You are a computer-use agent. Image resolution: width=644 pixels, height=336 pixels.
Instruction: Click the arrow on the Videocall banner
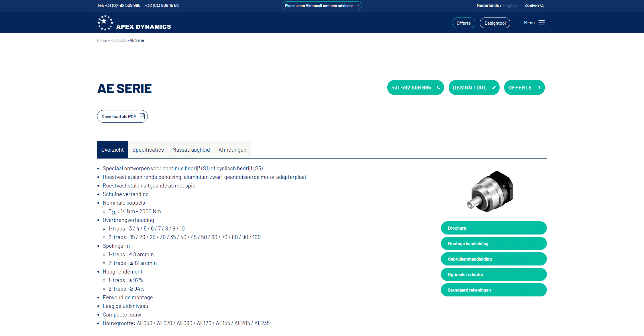click(x=358, y=6)
